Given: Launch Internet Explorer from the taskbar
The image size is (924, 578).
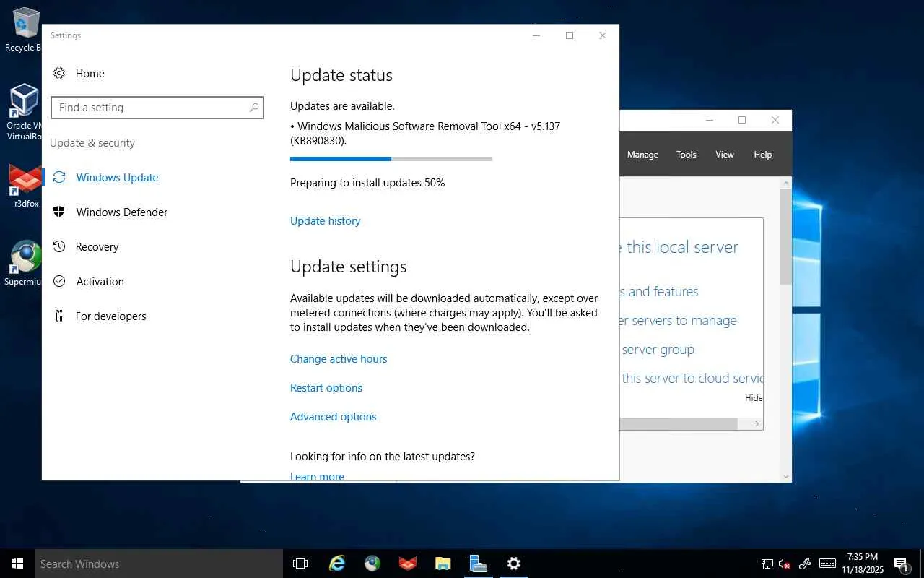Looking at the screenshot, I should click(336, 564).
